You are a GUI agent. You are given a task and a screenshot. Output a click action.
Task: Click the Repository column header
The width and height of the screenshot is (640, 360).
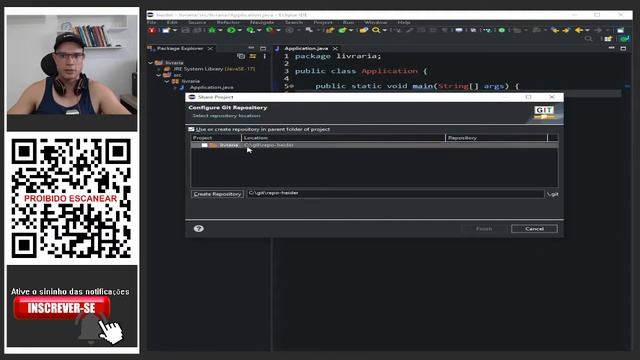(496, 138)
